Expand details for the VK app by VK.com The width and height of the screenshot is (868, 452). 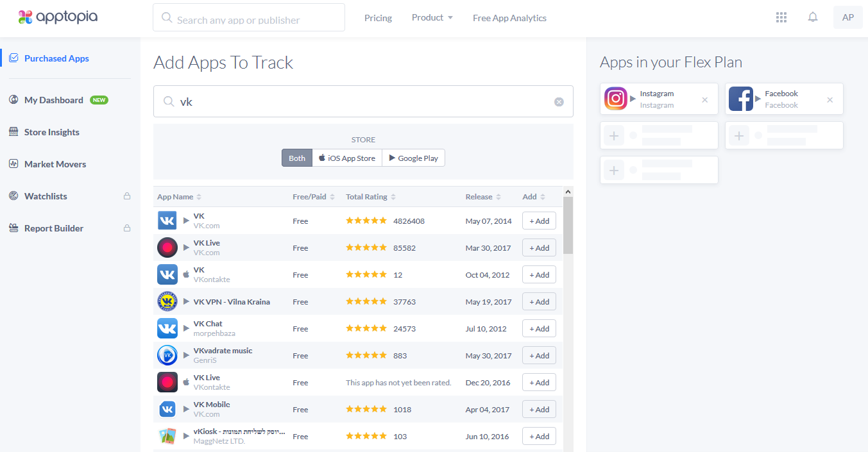click(186, 220)
